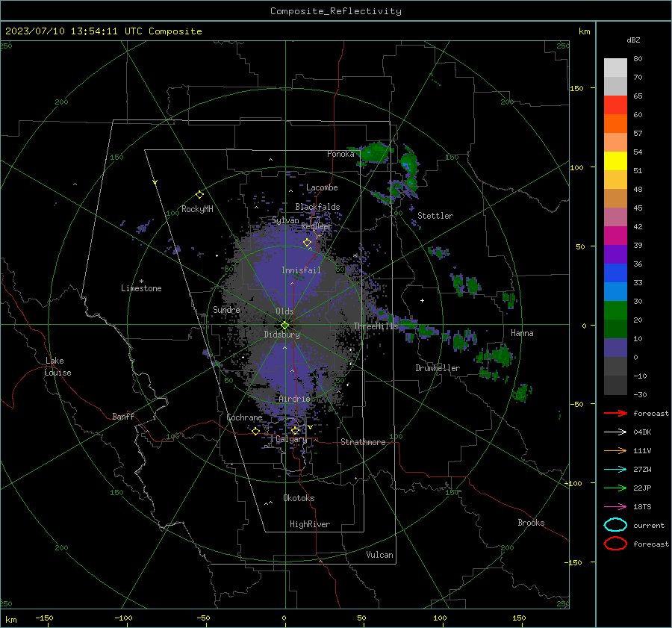The image size is (672, 628).
Task: Click the Composite_Reflectivity title
Action: coord(336,11)
